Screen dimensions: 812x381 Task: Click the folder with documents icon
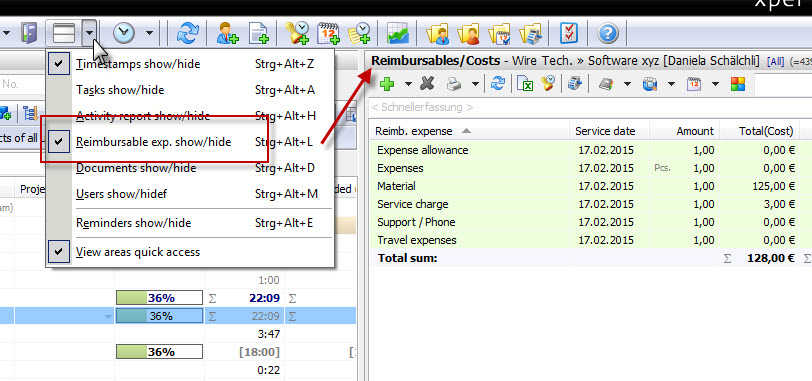click(531, 34)
